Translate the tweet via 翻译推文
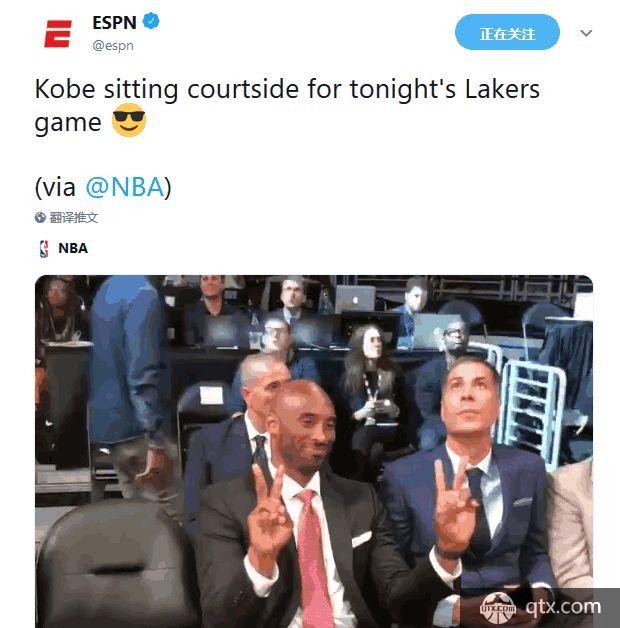Viewport: 620px width, 628px height. coord(74,217)
